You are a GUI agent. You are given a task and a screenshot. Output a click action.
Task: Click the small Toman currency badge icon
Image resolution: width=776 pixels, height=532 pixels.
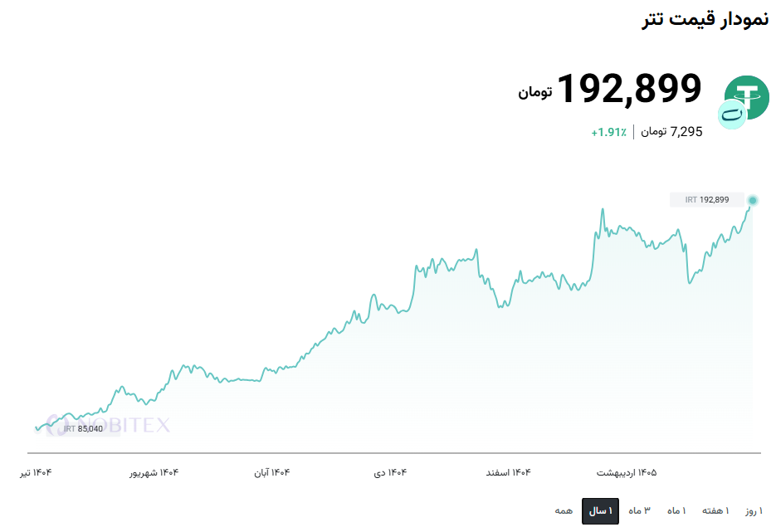point(732,115)
